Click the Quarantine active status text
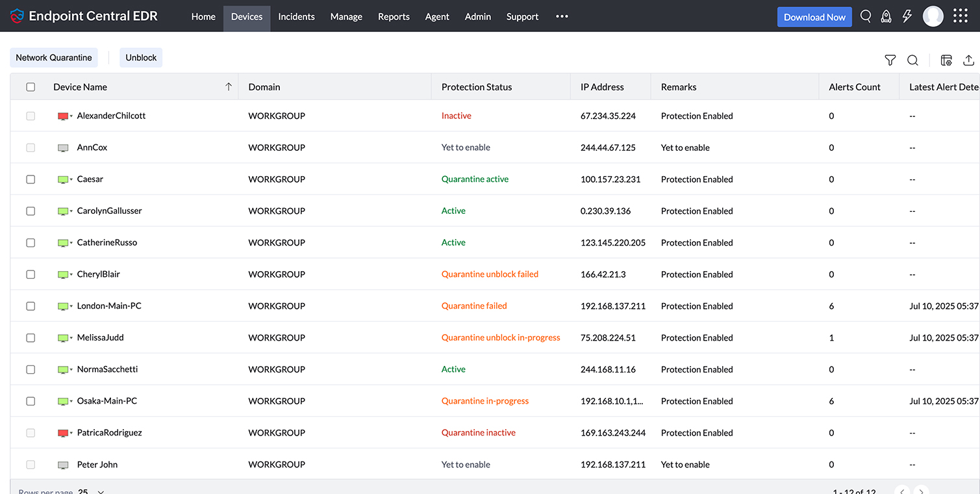 point(475,179)
